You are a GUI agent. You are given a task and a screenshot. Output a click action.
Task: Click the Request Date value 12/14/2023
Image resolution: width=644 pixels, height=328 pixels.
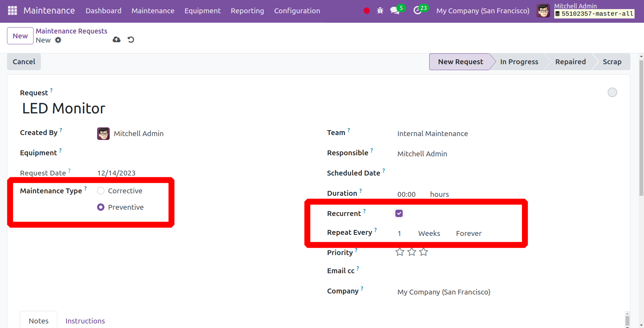(x=116, y=173)
